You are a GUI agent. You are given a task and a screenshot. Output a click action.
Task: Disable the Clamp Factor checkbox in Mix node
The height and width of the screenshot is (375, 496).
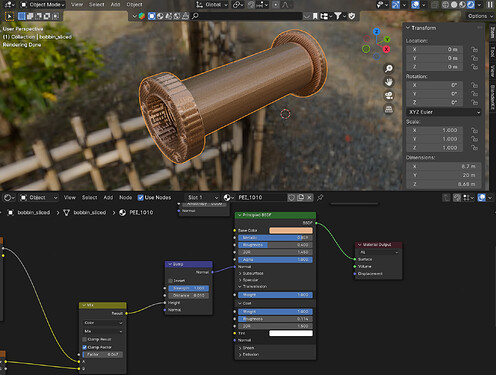(x=85, y=347)
